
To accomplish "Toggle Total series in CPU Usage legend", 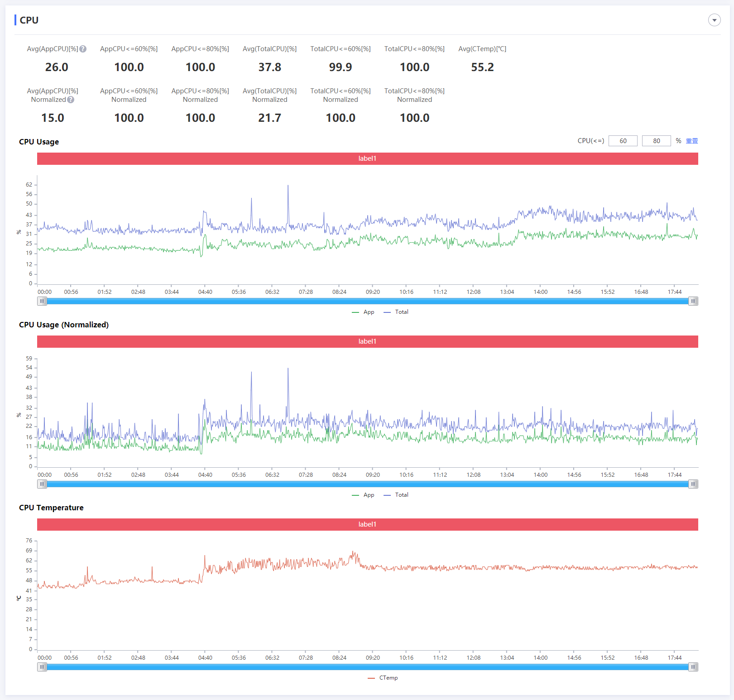I will (x=396, y=312).
